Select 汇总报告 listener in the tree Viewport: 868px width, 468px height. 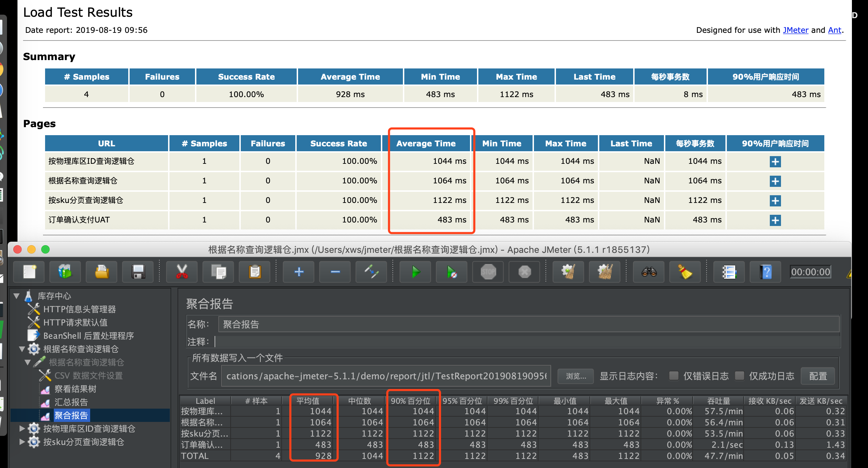[71, 402]
